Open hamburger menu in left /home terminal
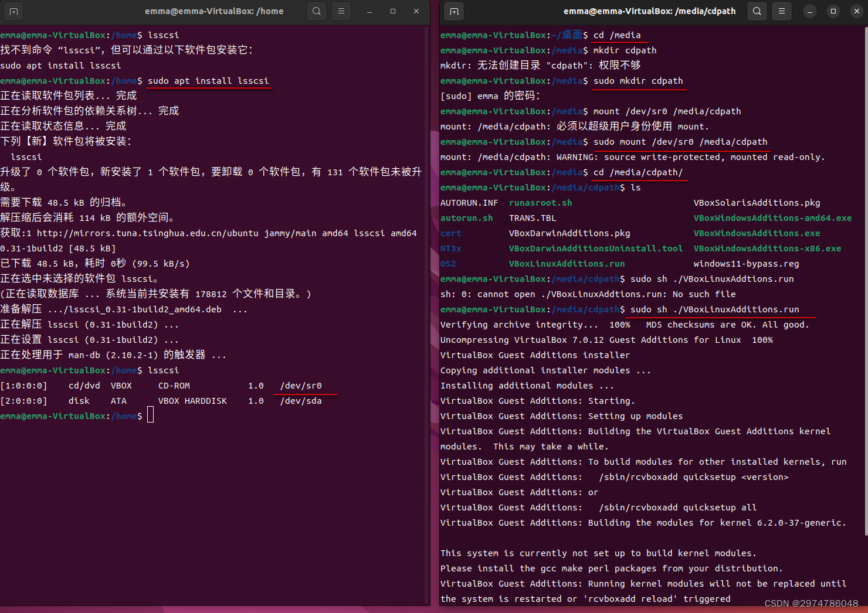The image size is (868, 613). [341, 11]
